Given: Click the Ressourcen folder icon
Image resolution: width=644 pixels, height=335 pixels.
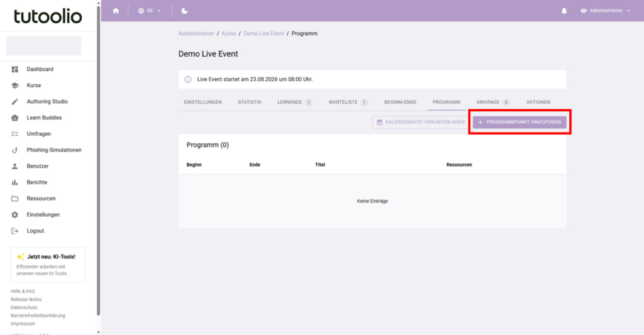Looking at the screenshot, I should pos(15,198).
